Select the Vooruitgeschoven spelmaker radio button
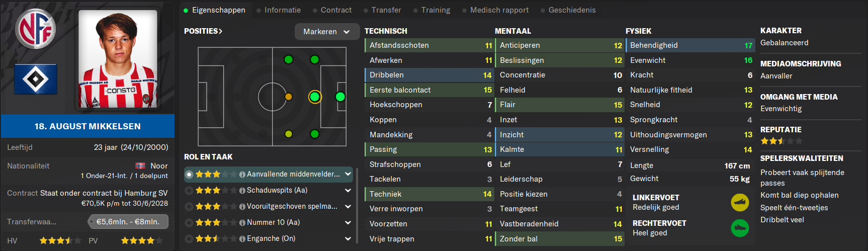868x251 pixels. [x=189, y=207]
